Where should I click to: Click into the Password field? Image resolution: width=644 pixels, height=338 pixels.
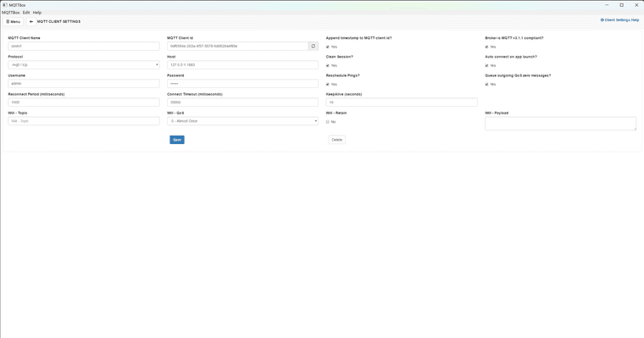[242, 83]
